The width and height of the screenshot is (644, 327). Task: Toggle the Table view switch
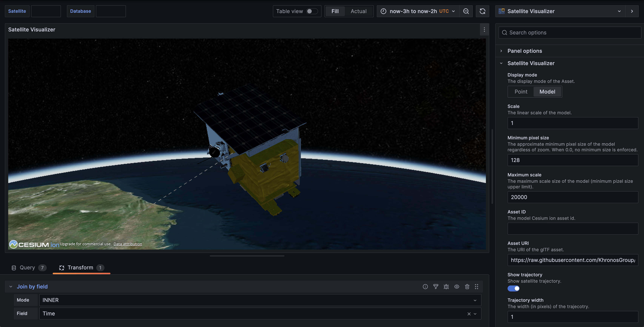click(x=312, y=11)
